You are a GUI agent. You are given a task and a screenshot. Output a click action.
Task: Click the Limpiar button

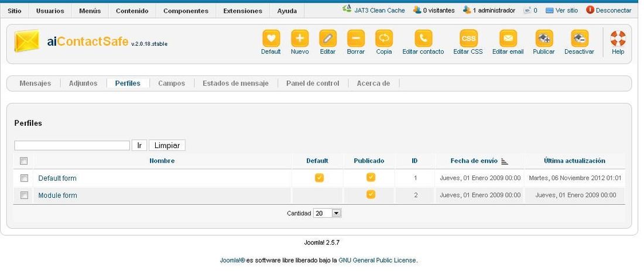(167, 145)
